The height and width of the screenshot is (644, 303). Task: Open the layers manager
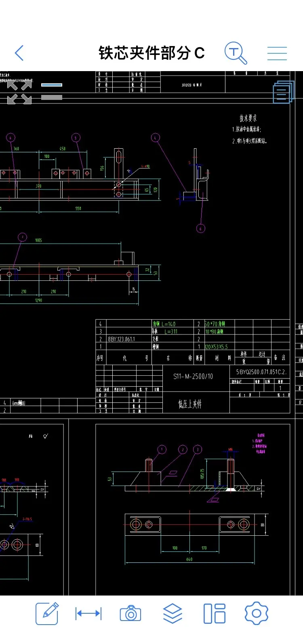tap(173, 614)
